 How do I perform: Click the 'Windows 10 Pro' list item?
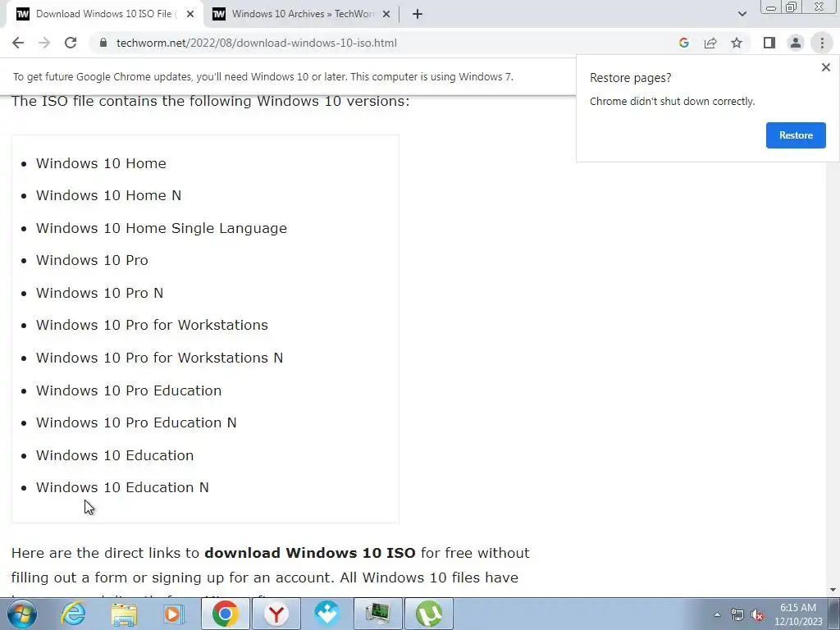pyautogui.click(x=92, y=260)
